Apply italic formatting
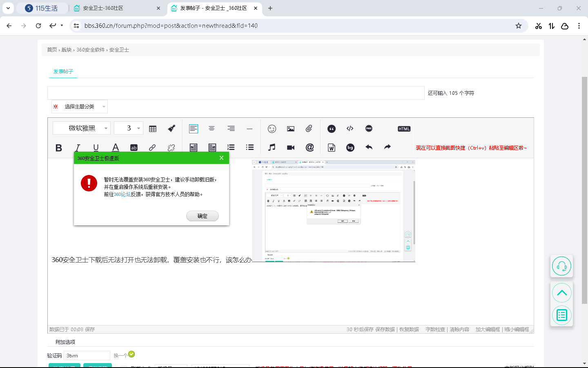The image size is (588, 368). (x=78, y=148)
